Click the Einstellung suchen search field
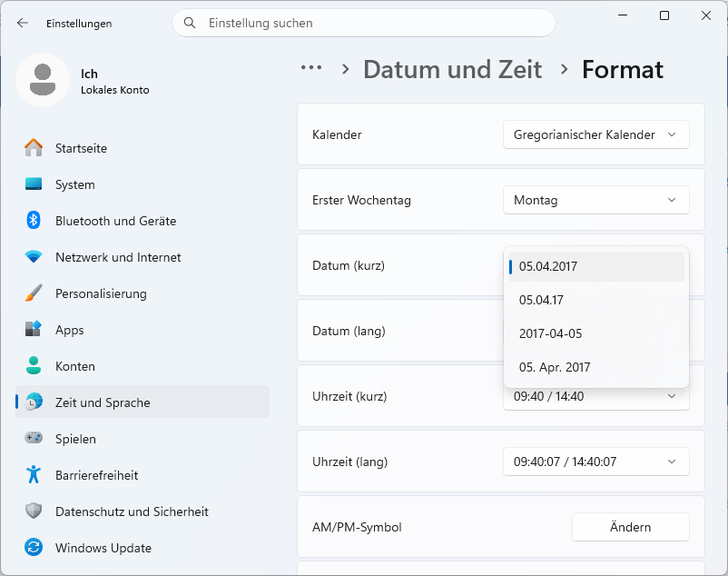The image size is (728, 576). [x=364, y=23]
